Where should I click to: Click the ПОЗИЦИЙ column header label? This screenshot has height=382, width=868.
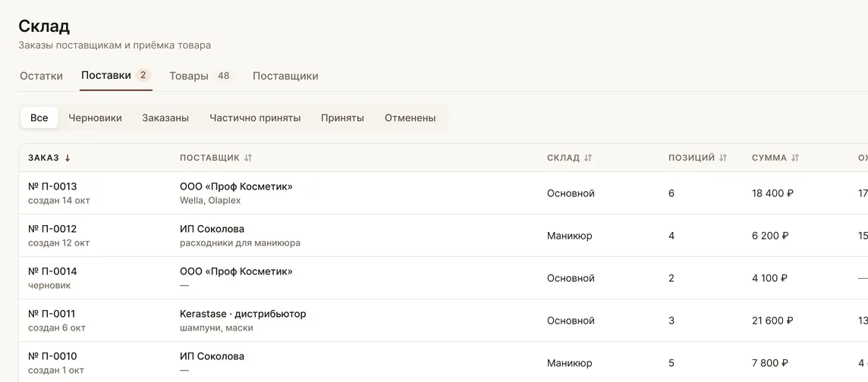(x=691, y=158)
